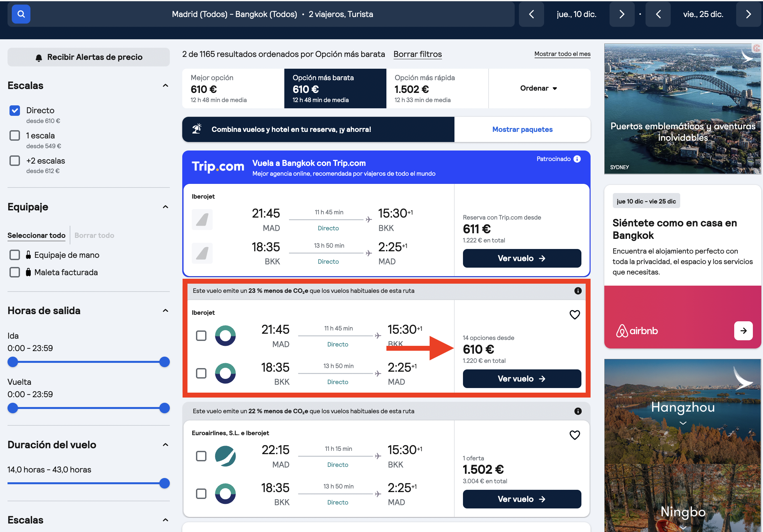This screenshot has width=763, height=532.
Task: Check Equipaje de mano option
Action: (x=15, y=255)
